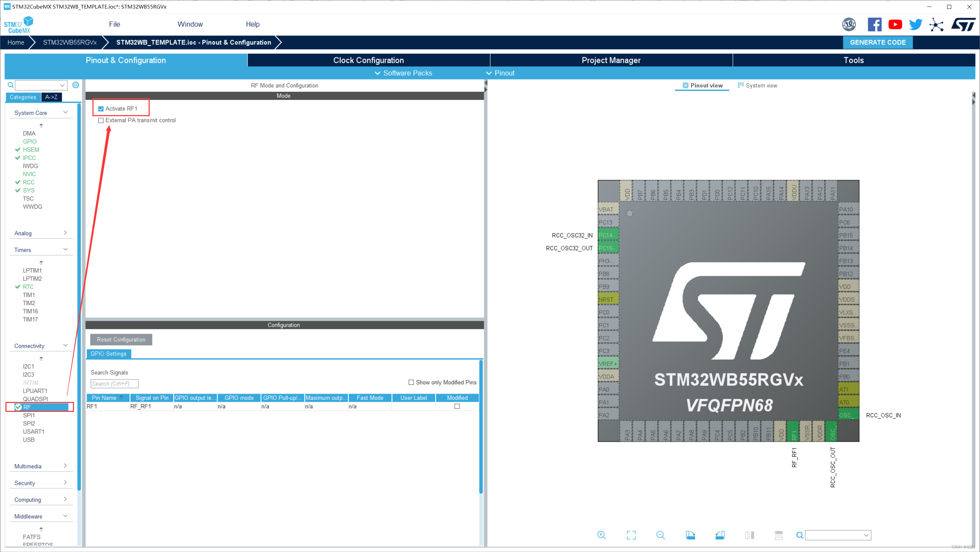The height and width of the screenshot is (552, 980).
Task: Open the Software Packs dropdown
Action: tap(403, 73)
